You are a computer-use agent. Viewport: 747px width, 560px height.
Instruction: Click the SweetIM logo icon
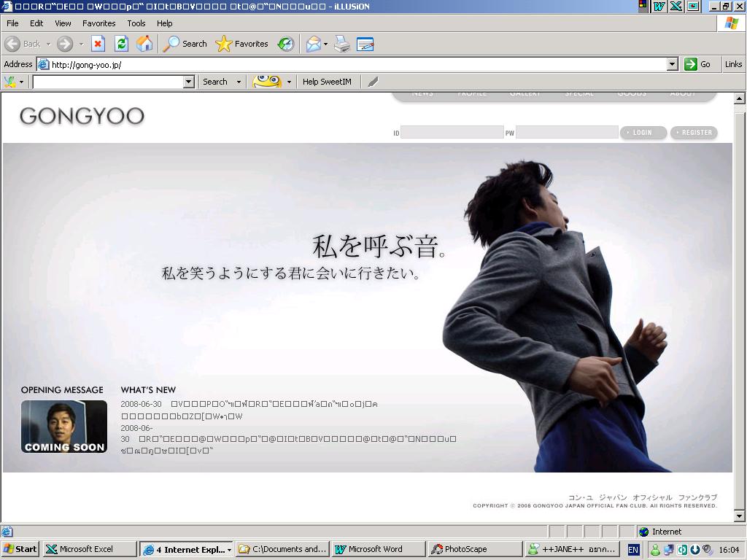pyautogui.click(x=10, y=82)
